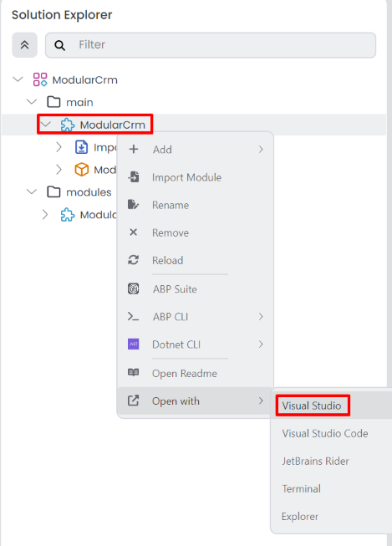Click the ModularCrm solution icon with pink squares
This screenshot has width=392, height=546.
tap(40, 79)
